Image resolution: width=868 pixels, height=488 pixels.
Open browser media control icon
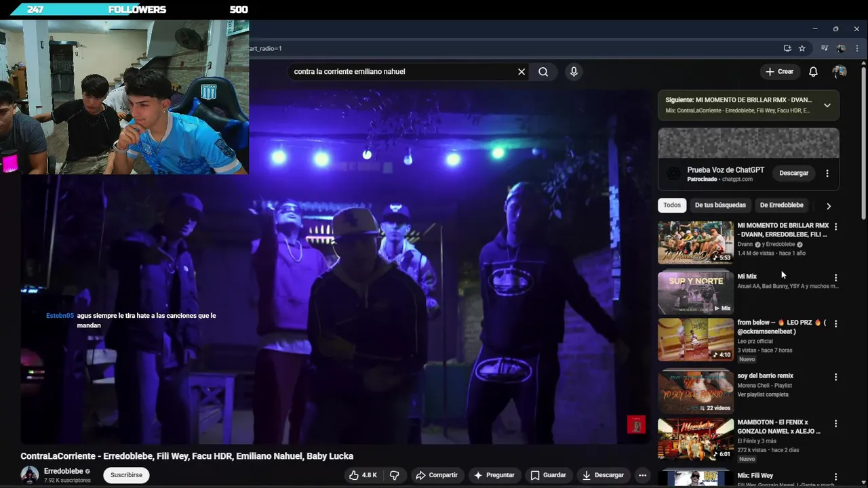point(825,48)
